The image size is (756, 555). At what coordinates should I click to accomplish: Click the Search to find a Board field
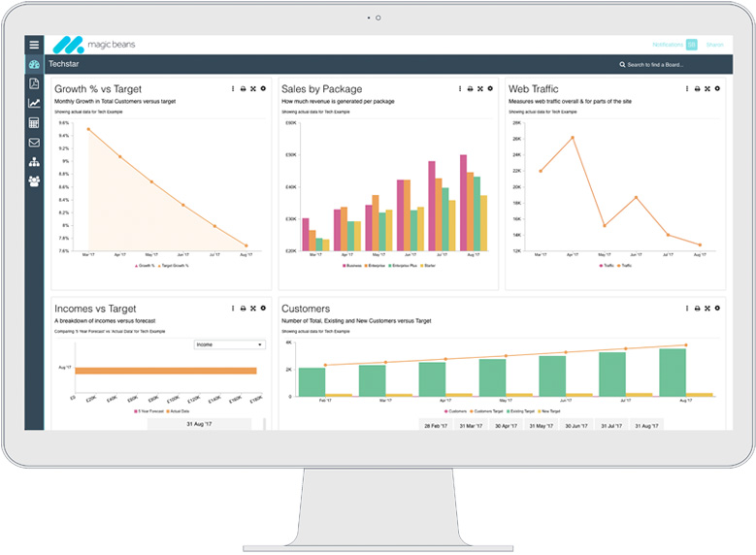654,65
